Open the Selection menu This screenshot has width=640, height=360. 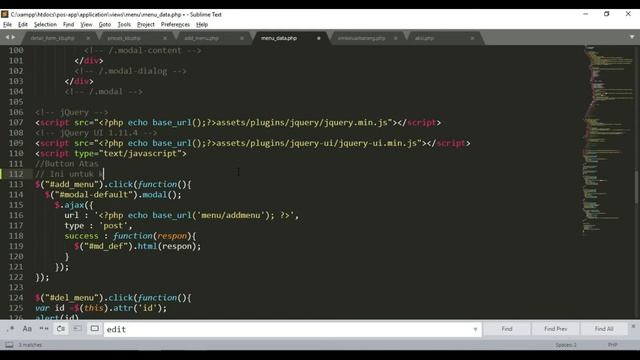pos(45,24)
